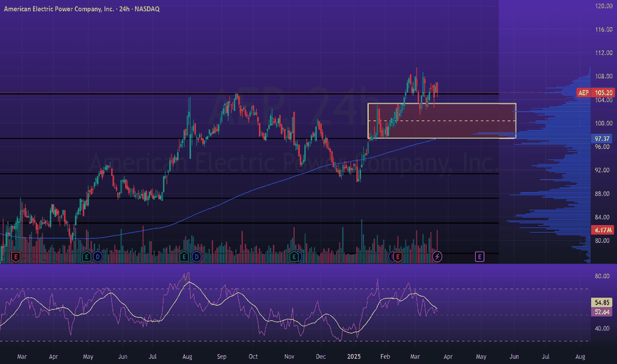
Task: Click the 112.00 price axis label
Action: pos(604,53)
